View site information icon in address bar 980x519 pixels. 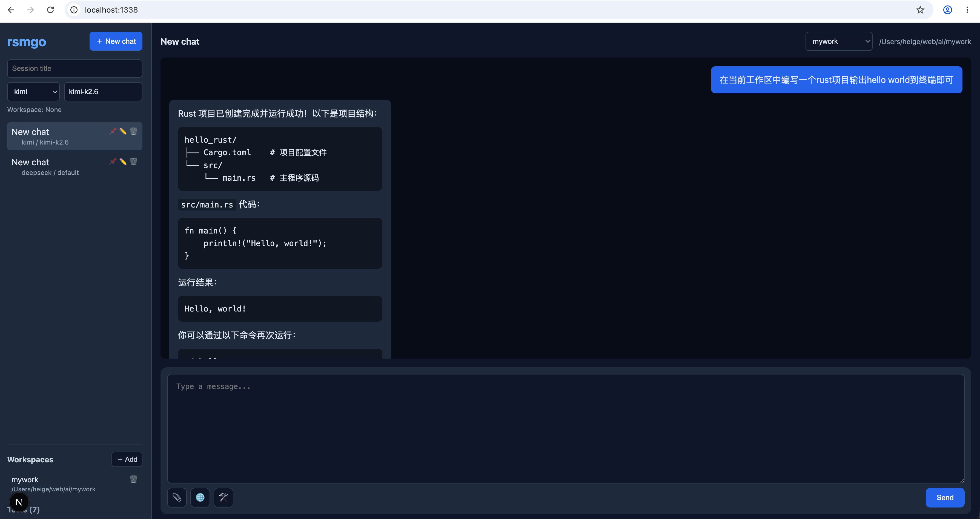74,10
